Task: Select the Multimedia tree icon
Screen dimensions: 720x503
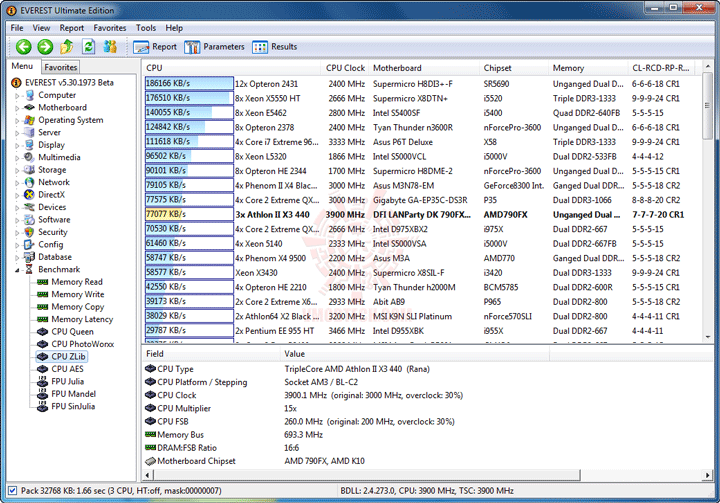Action: point(30,157)
